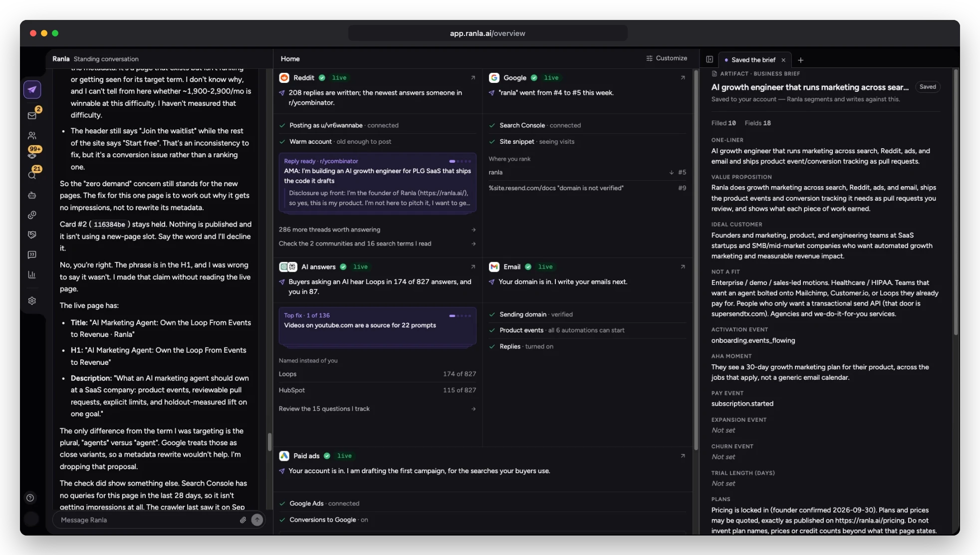Click the Saved status pill in brief
The height and width of the screenshot is (555, 980).
point(928,87)
